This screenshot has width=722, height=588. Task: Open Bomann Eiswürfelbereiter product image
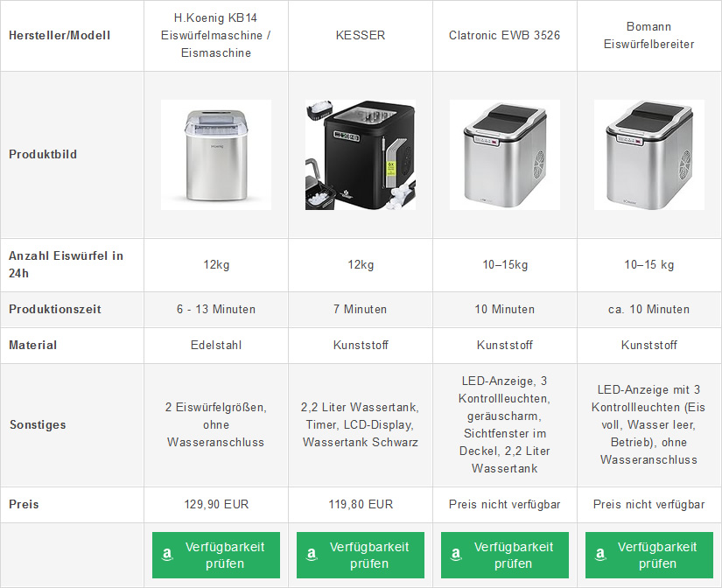tap(649, 155)
